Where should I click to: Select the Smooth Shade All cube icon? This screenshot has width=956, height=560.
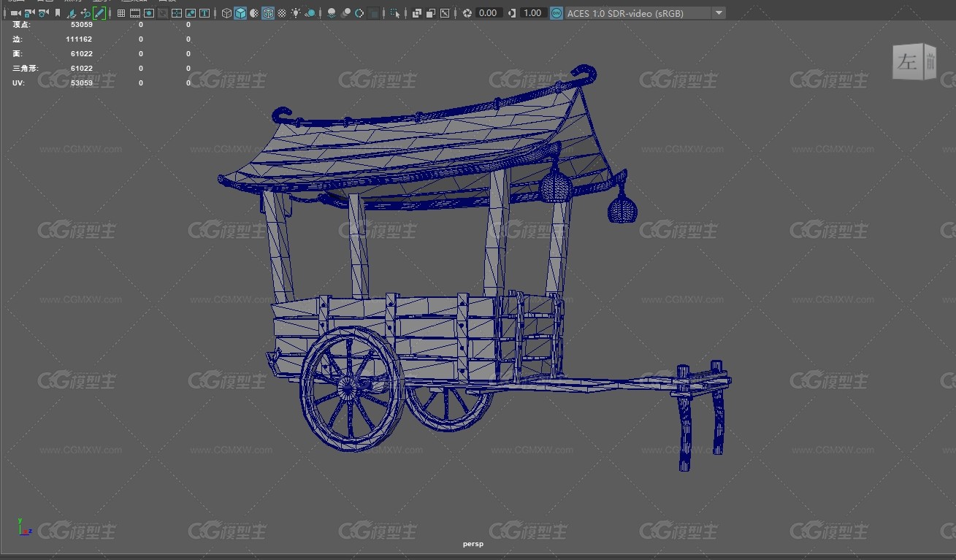(240, 13)
